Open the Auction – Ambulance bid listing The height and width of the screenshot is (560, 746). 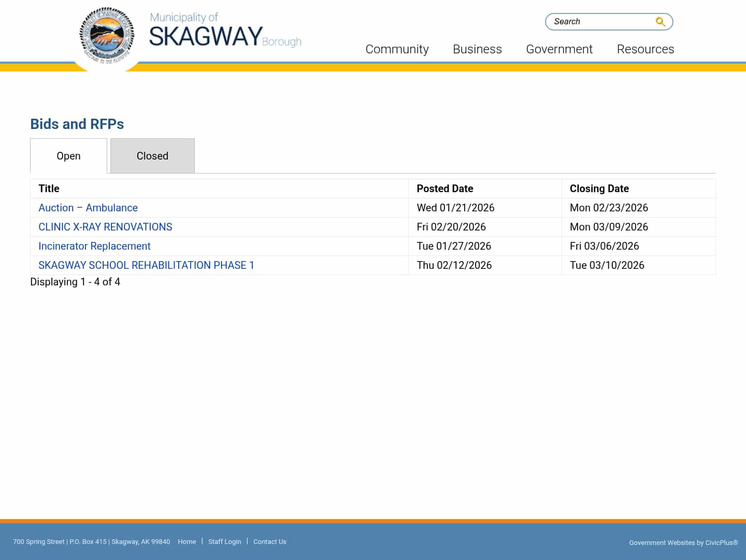pyautogui.click(x=88, y=208)
